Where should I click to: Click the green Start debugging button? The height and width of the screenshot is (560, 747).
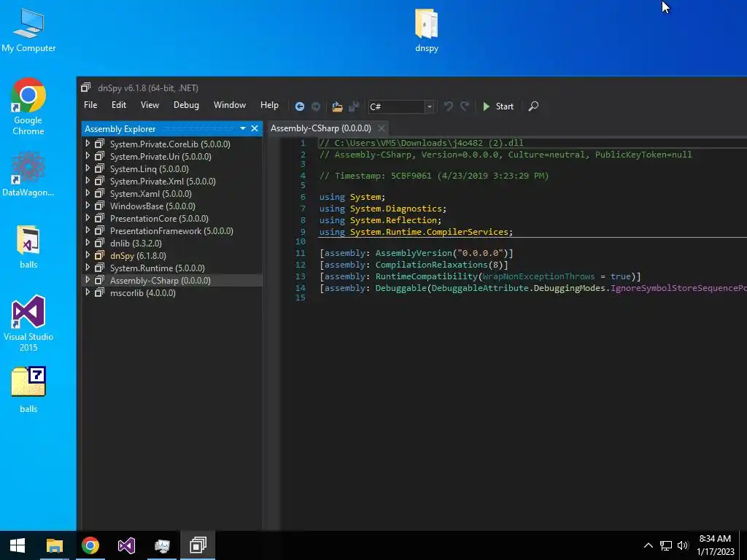[x=498, y=106]
